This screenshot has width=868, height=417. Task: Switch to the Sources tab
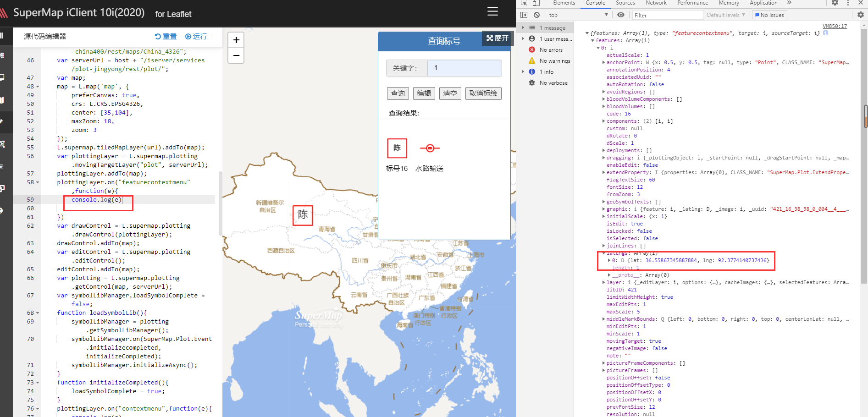pos(625,3)
